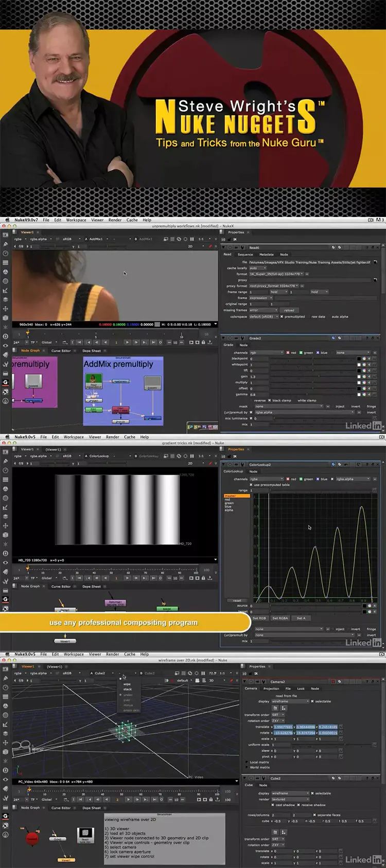Click MASK node in gradient tricks node graph

167,609
